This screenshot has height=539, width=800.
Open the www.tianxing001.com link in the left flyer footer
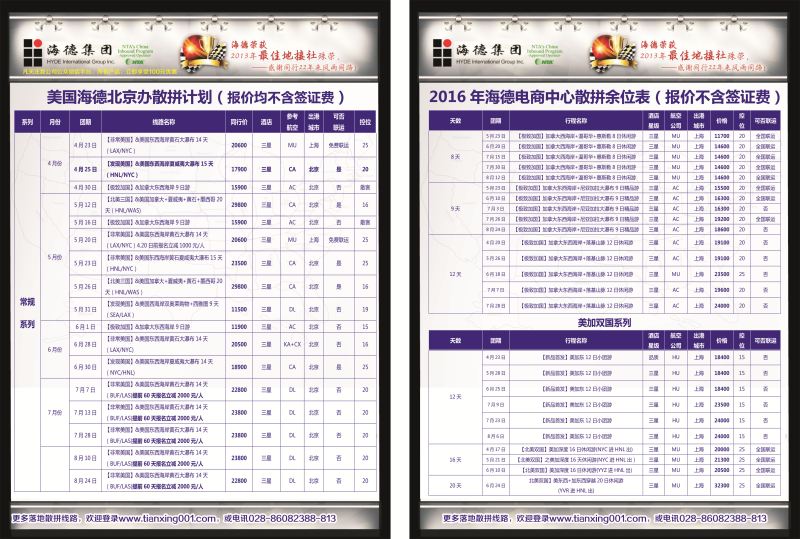(x=167, y=518)
